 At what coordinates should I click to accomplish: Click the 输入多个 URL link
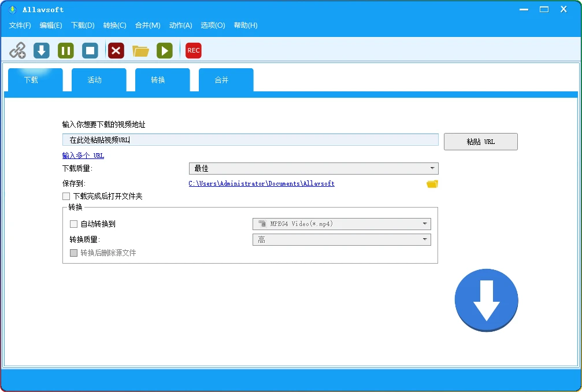tap(83, 156)
